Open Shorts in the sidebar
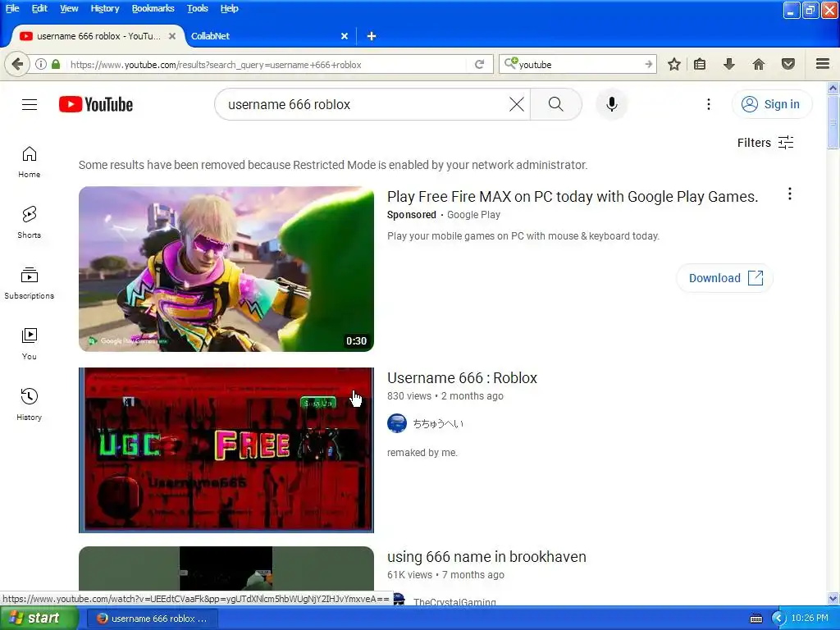This screenshot has width=840, height=630. click(x=30, y=222)
